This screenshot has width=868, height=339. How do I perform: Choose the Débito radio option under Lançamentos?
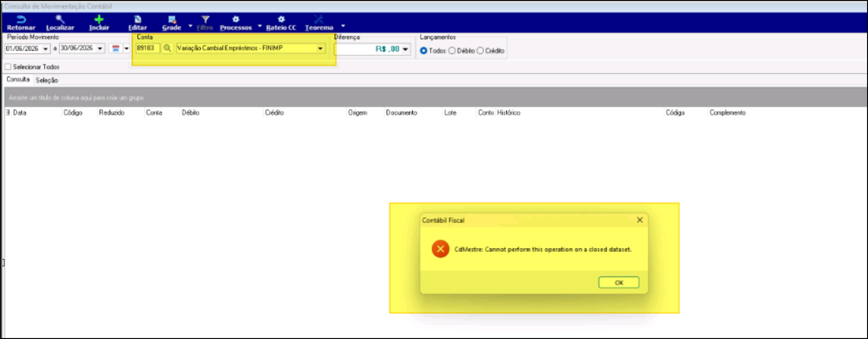pos(452,51)
